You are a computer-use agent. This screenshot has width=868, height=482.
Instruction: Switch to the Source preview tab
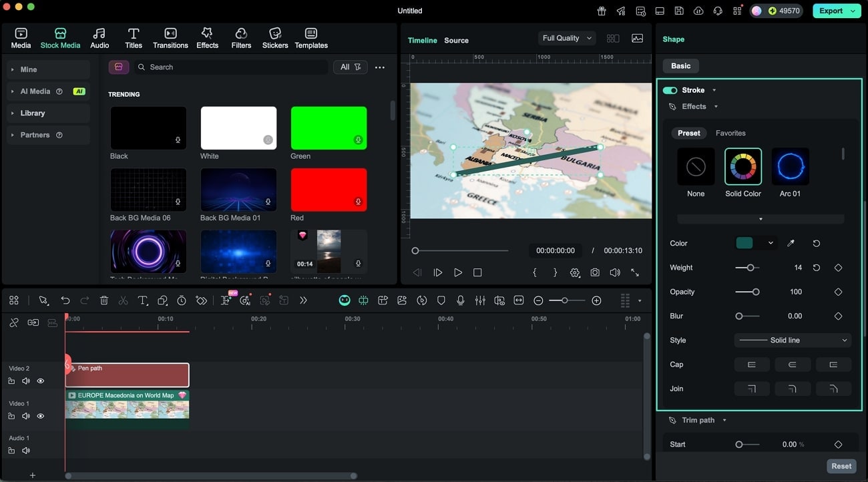pos(456,41)
